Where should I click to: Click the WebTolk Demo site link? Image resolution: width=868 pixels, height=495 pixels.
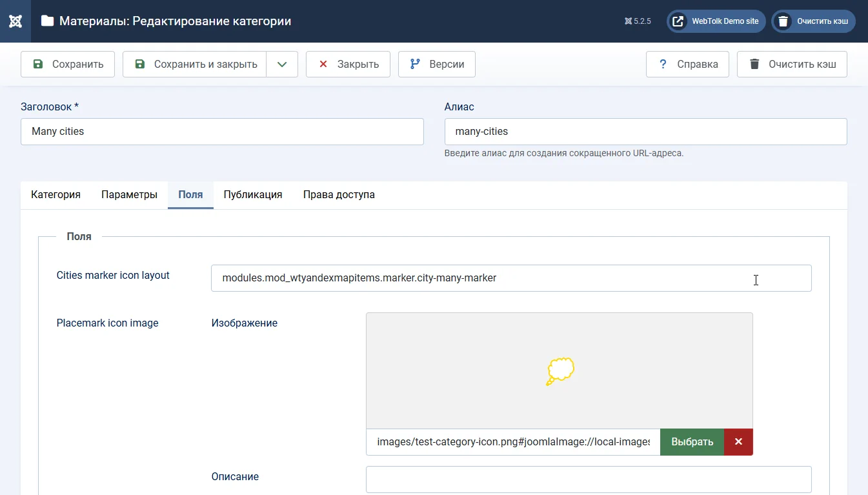(716, 21)
